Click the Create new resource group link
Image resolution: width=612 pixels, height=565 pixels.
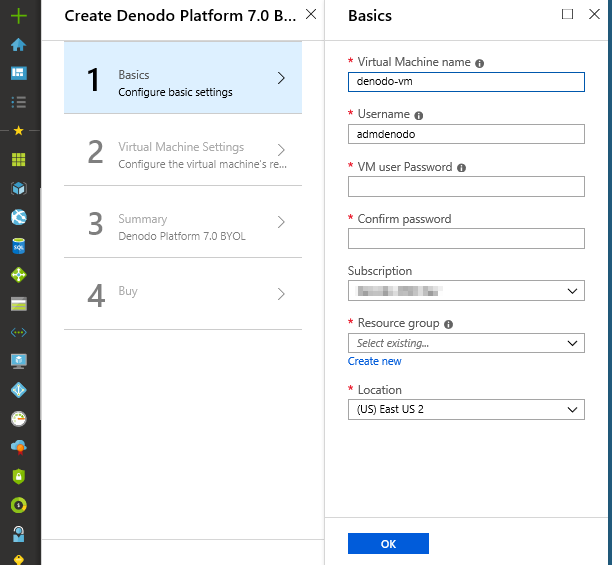374,361
